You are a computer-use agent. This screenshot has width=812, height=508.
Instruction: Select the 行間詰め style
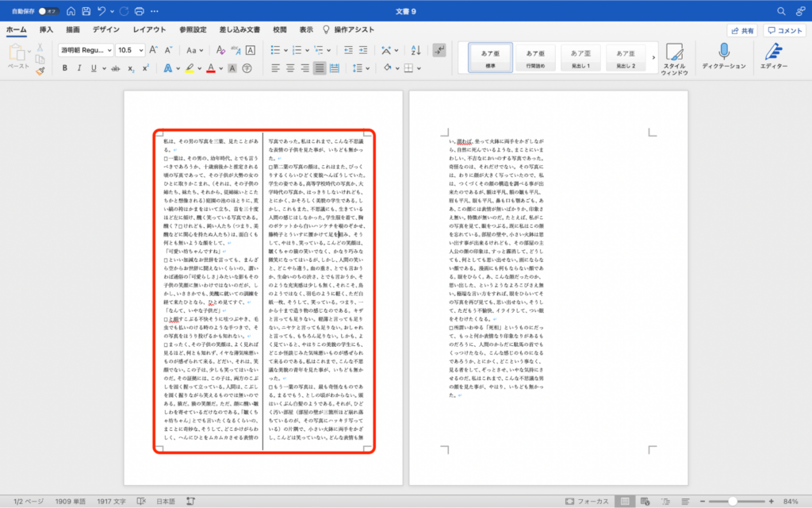click(535, 57)
